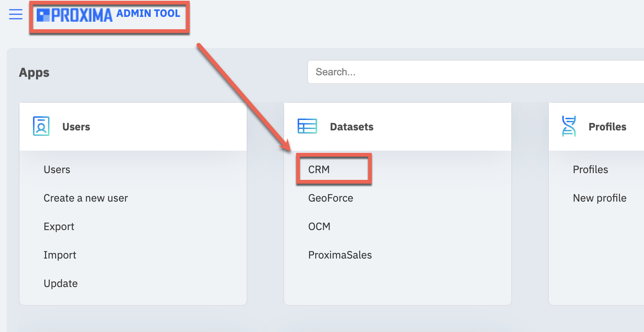Viewport: 644px width, 332px height.
Task: Choose the Update users option
Action: point(61,284)
